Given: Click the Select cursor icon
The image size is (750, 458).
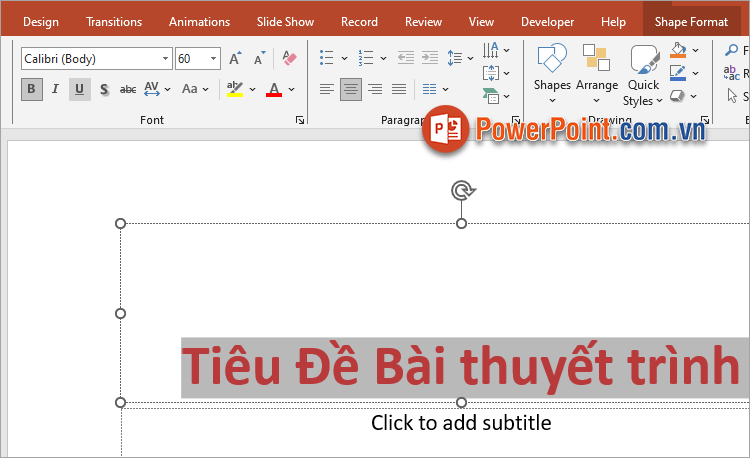Looking at the screenshot, I should click(732, 96).
